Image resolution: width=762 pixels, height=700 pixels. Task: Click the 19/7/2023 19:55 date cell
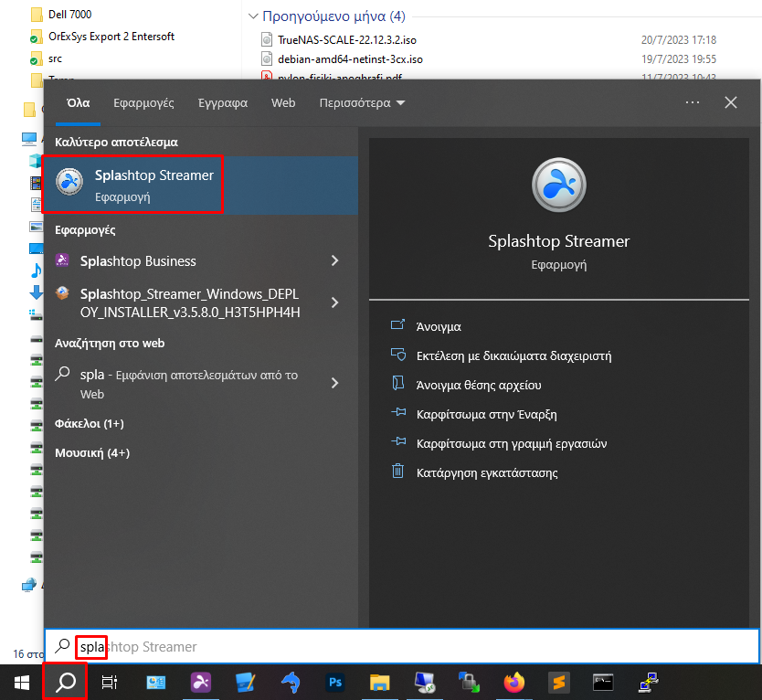(679, 59)
